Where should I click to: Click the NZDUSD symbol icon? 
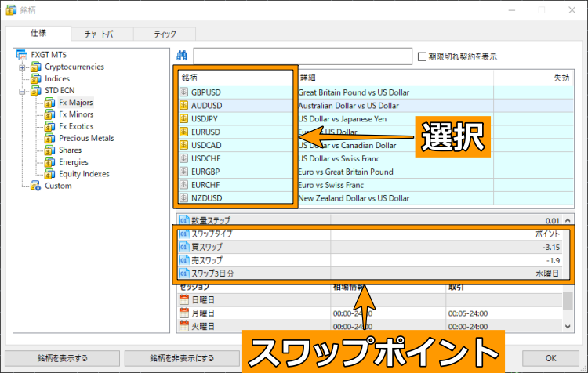point(184,199)
